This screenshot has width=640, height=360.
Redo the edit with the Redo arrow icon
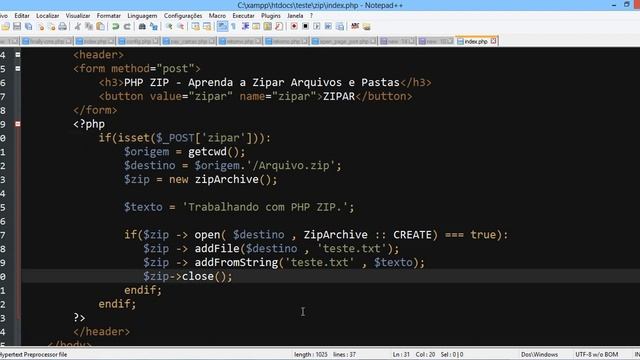pos(127,27)
